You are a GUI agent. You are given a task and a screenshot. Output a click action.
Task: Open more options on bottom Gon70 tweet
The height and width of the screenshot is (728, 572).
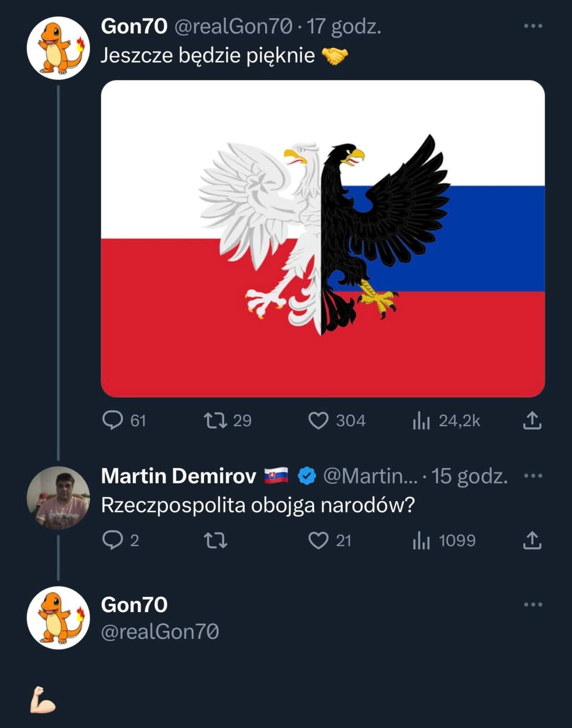click(533, 604)
